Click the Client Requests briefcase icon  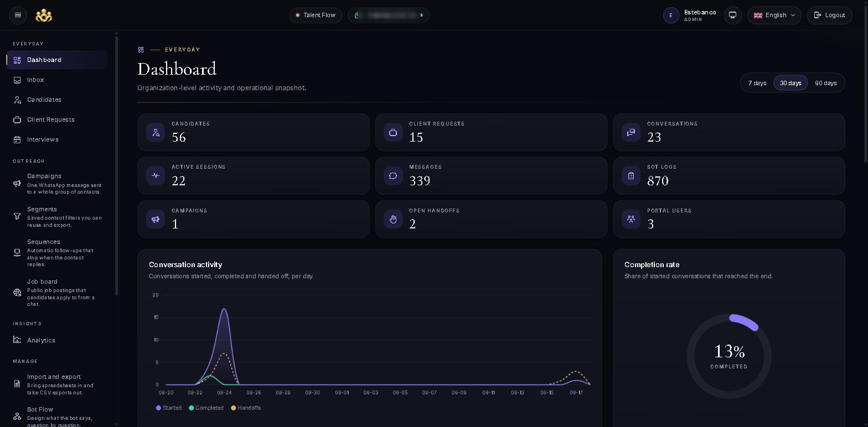click(x=17, y=119)
